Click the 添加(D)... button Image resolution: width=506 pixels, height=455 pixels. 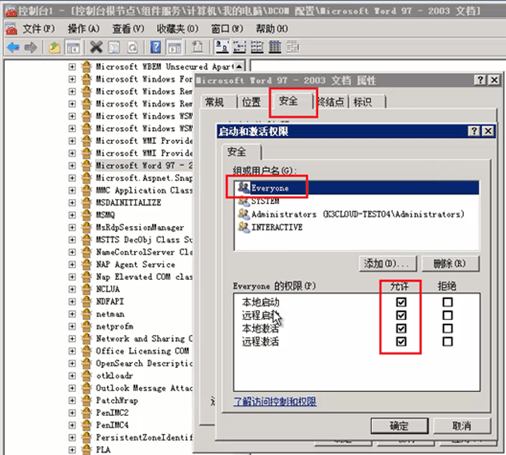coord(388,264)
